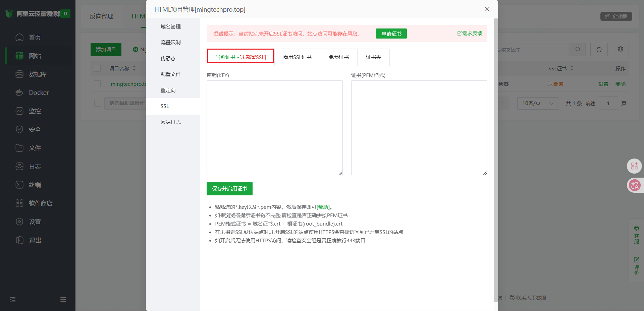The image size is (644, 311).
Task: Tick the batch operation checkbox
Action: click(x=98, y=103)
